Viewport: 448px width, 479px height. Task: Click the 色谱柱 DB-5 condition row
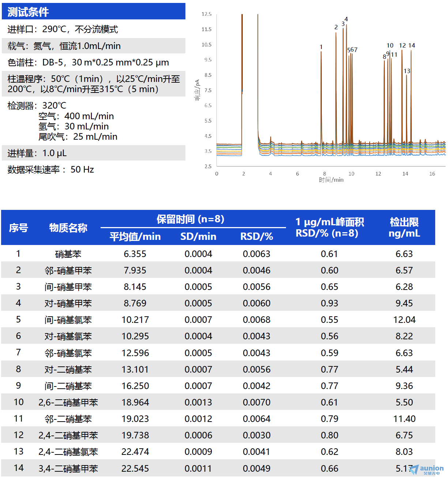click(88, 63)
